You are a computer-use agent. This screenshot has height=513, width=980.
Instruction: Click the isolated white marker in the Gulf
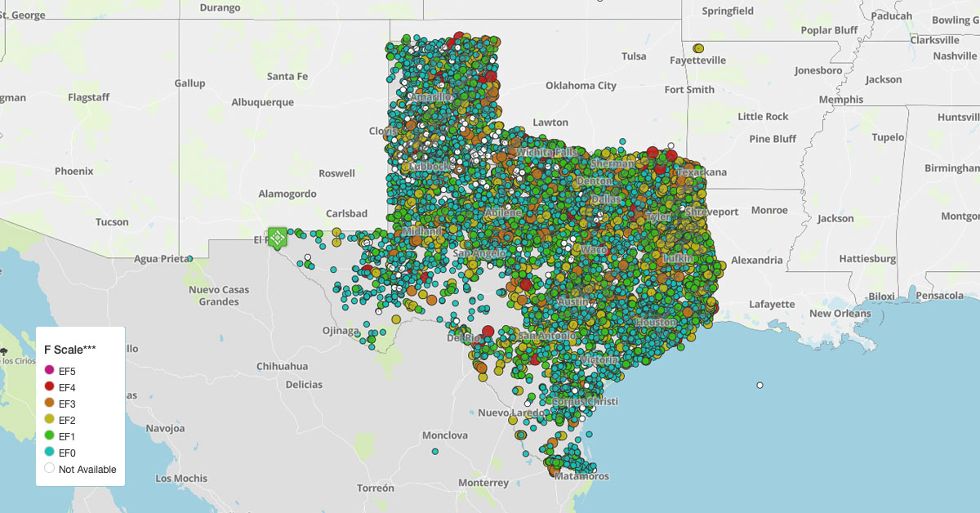point(759,384)
